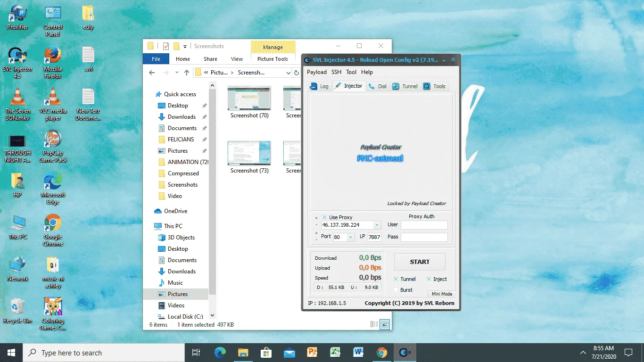This screenshot has height=362, width=644.
Task: Select OneDrive in navigation pane
Action: coord(175,211)
